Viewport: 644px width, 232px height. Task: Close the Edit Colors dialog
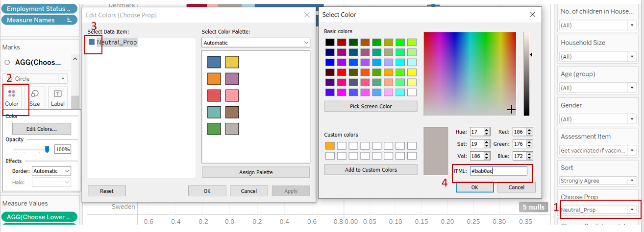pyautogui.click(x=307, y=15)
